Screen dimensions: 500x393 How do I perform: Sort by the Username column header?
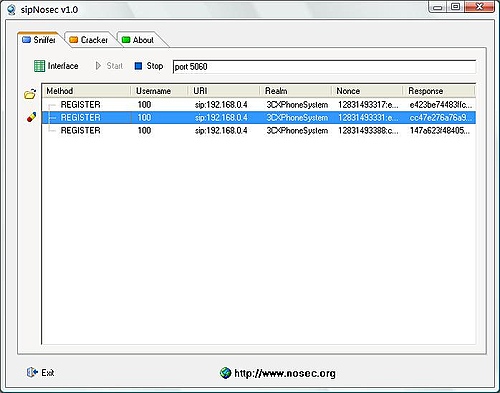click(159, 91)
